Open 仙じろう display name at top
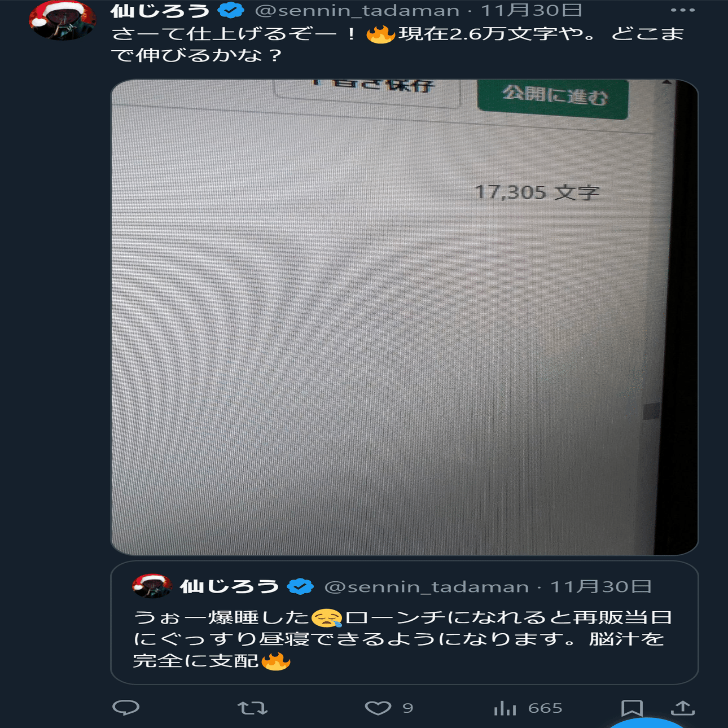 pyautogui.click(x=160, y=10)
